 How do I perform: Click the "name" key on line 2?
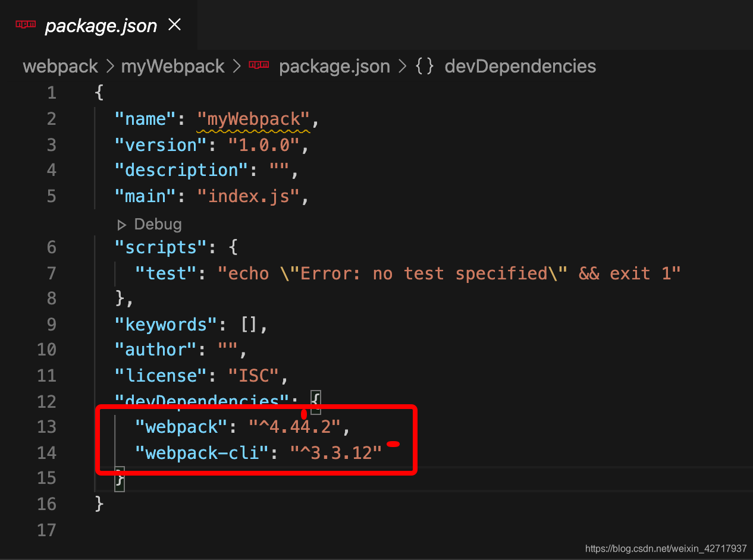(146, 119)
